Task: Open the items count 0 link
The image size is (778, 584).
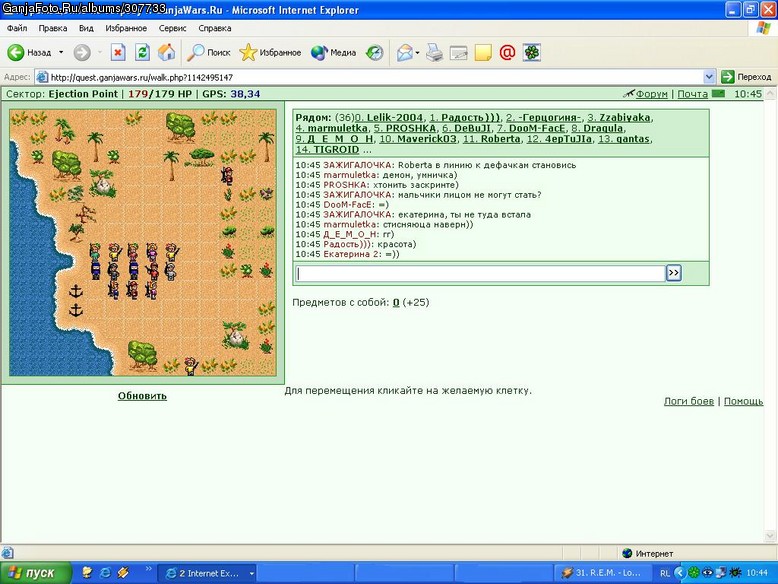Action: click(x=396, y=302)
